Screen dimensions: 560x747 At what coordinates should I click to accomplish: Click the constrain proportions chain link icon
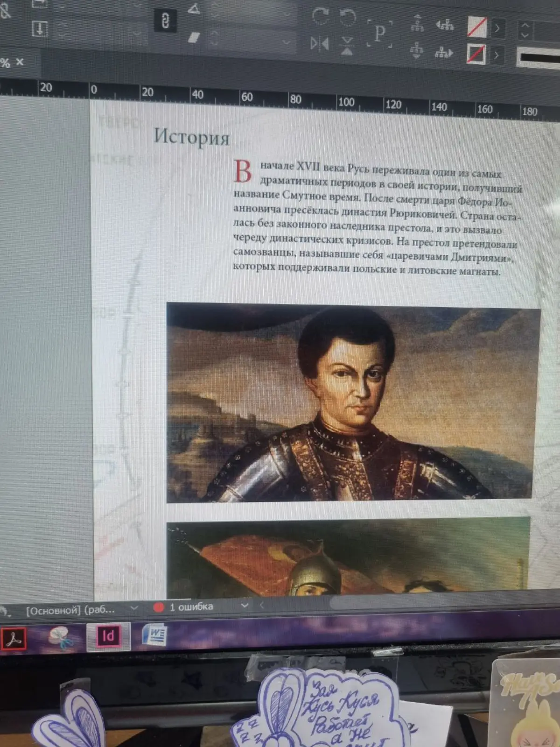tap(165, 21)
